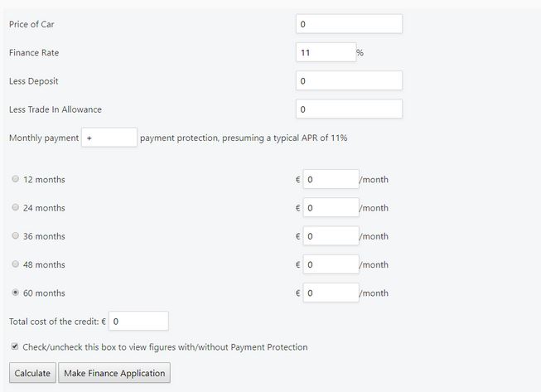Click the Calculate button
The width and height of the screenshot is (541, 392).
[32, 373]
